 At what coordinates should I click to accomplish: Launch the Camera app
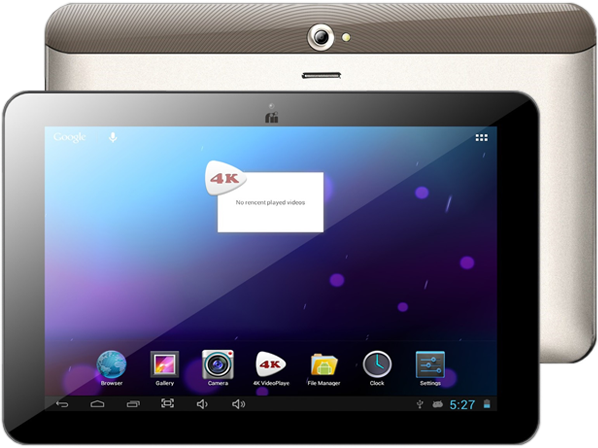point(218,367)
